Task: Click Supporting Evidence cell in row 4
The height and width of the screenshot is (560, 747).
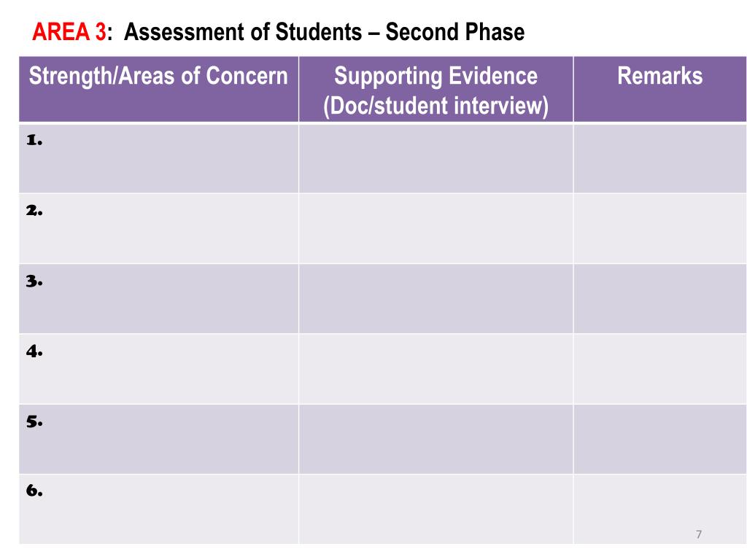Action: tap(436, 369)
